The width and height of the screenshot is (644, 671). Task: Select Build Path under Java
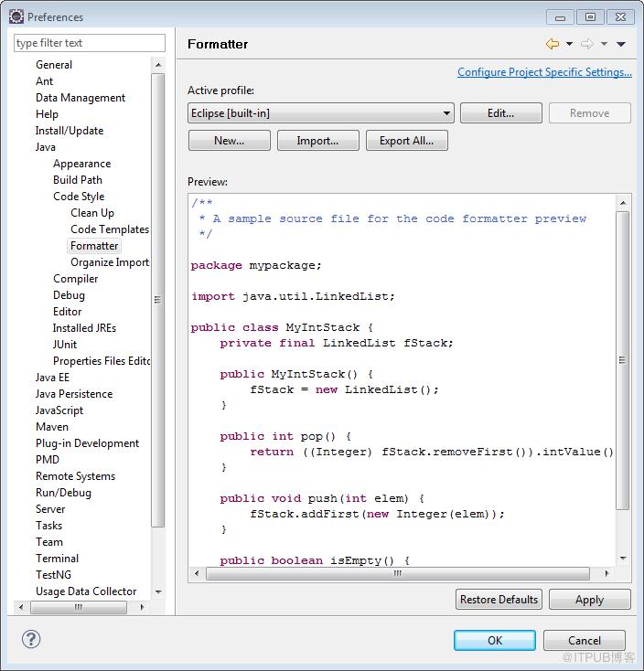[x=78, y=180]
